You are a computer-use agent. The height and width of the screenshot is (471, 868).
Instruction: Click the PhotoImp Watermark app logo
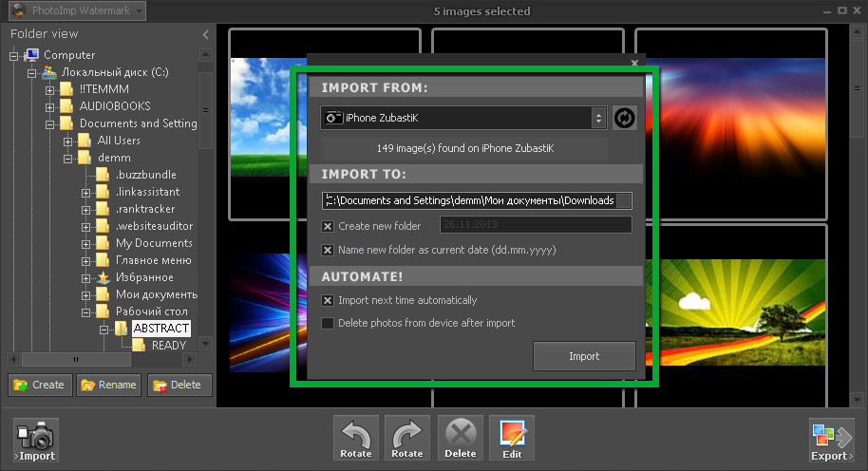point(19,10)
